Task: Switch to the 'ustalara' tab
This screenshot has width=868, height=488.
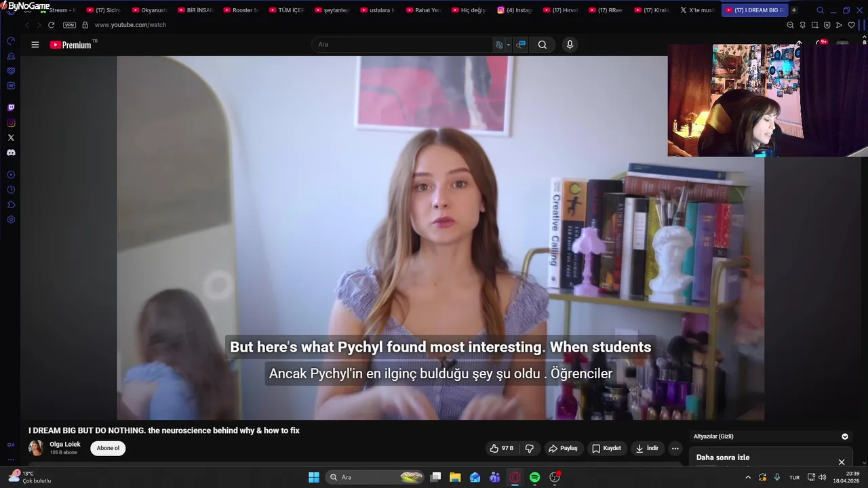Action: coord(378,10)
